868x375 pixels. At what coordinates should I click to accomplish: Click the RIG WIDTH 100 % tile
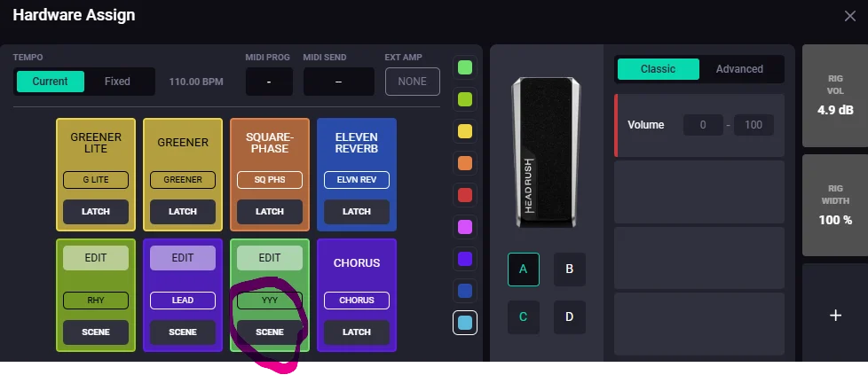click(x=835, y=205)
